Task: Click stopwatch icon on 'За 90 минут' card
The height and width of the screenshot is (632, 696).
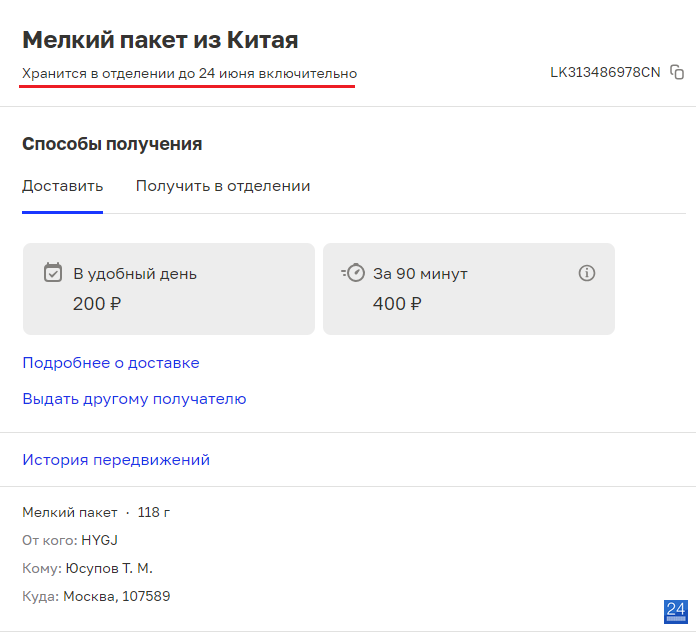Action: 353,273
